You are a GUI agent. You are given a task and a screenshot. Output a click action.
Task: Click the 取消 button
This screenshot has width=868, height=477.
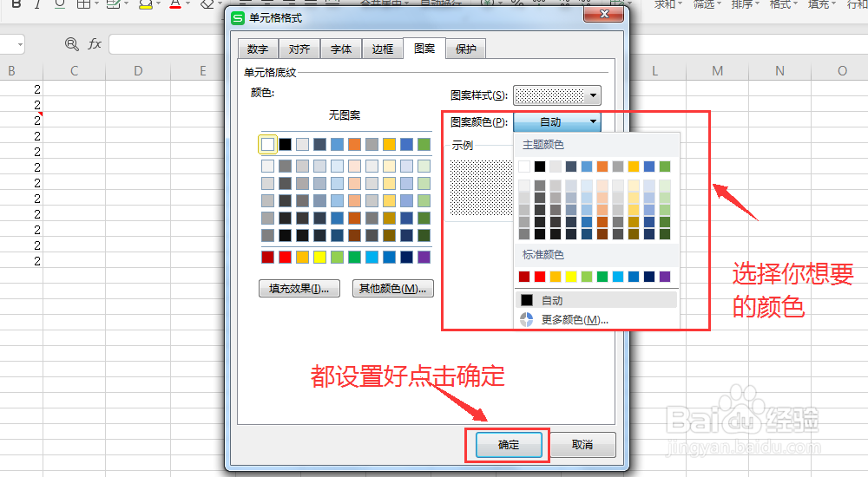click(x=582, y=444)
